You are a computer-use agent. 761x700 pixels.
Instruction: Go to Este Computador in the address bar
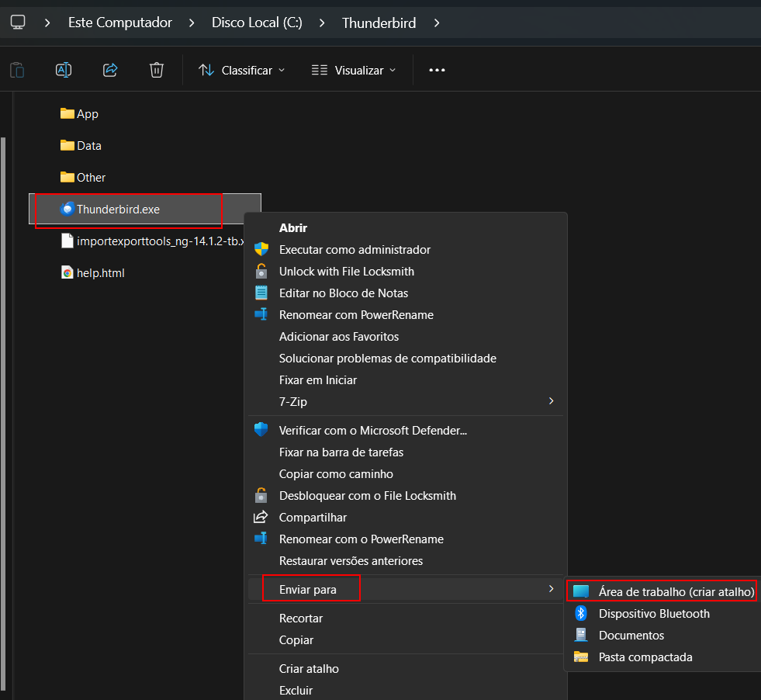120,23
